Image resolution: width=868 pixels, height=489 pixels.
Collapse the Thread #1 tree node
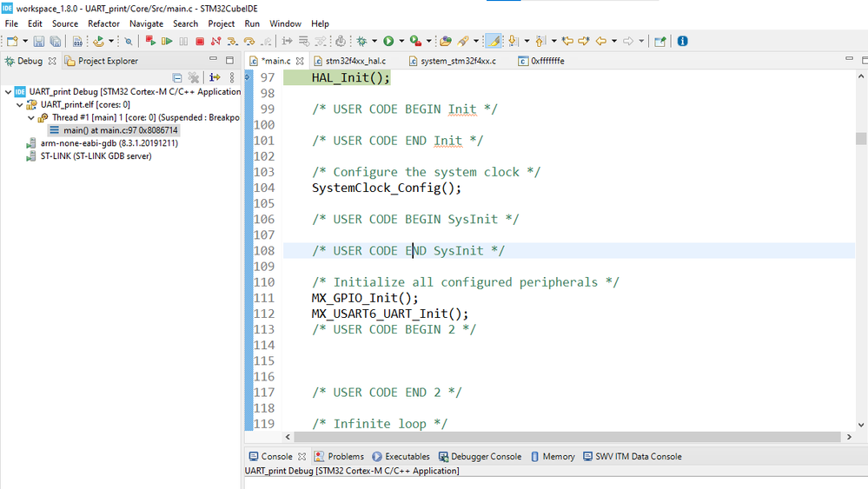click(x=31, y=117)
